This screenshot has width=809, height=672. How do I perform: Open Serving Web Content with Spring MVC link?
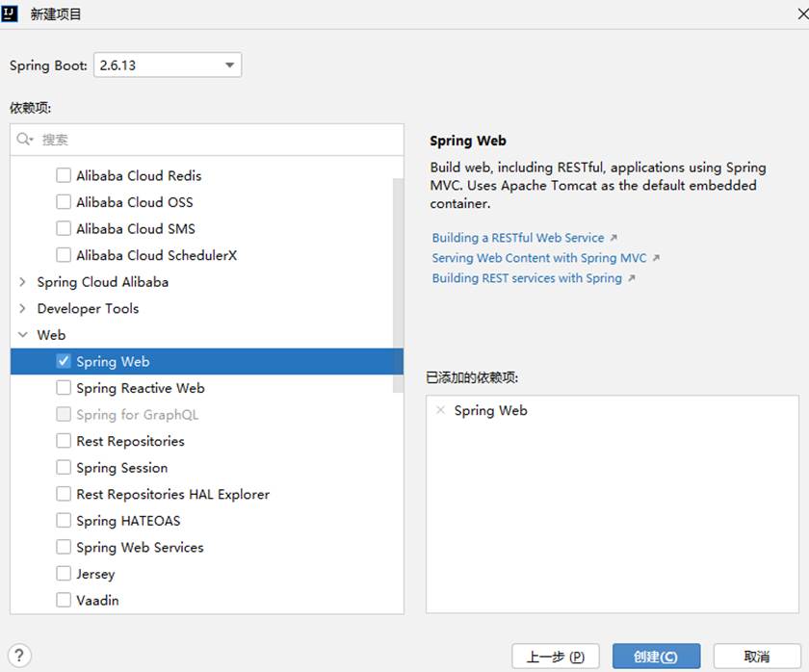pos(539,258)
